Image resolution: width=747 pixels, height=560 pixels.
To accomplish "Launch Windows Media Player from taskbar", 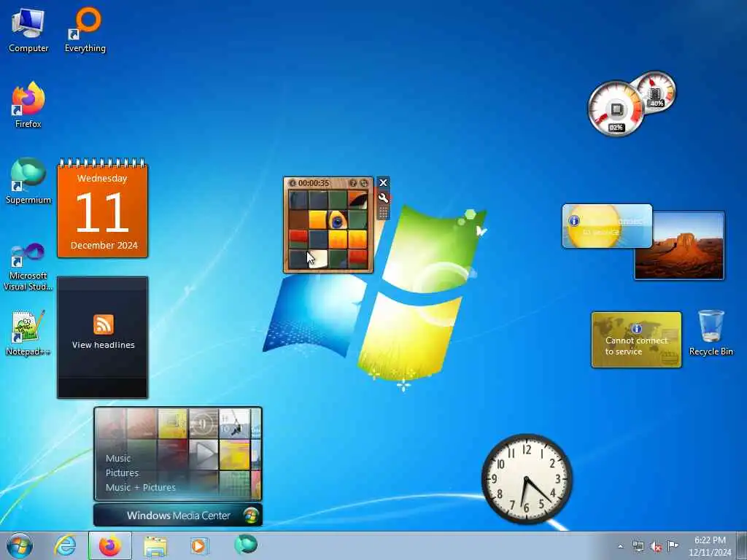I will [x=198, y=545].
